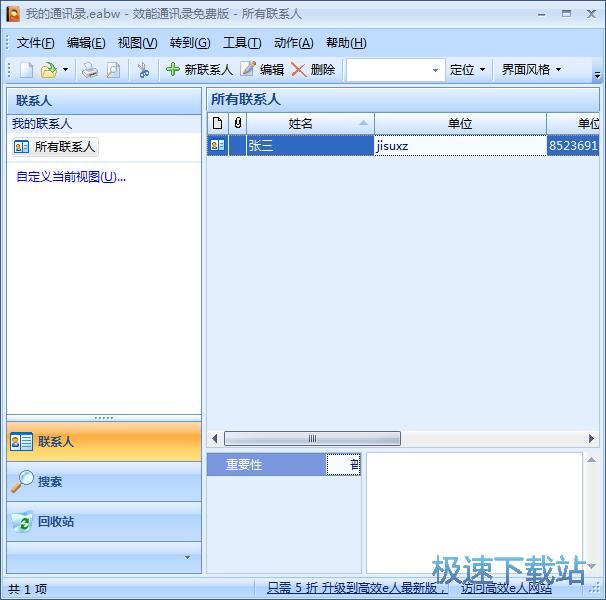
Task: Open the 工具(T) menu
Action: point(242,43)
